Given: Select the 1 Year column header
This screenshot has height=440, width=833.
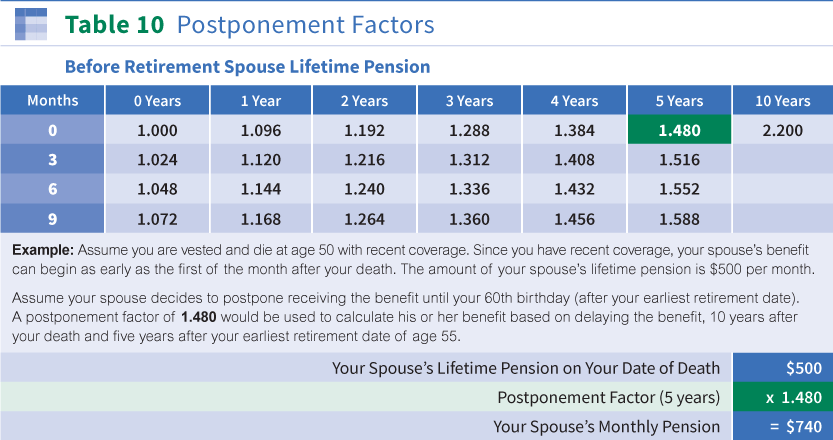Looking at the screenshot, I should coord(260,101).
